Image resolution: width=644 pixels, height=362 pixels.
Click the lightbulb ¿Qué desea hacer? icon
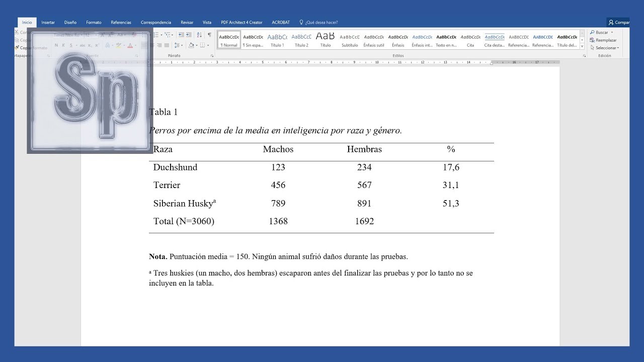301,22
